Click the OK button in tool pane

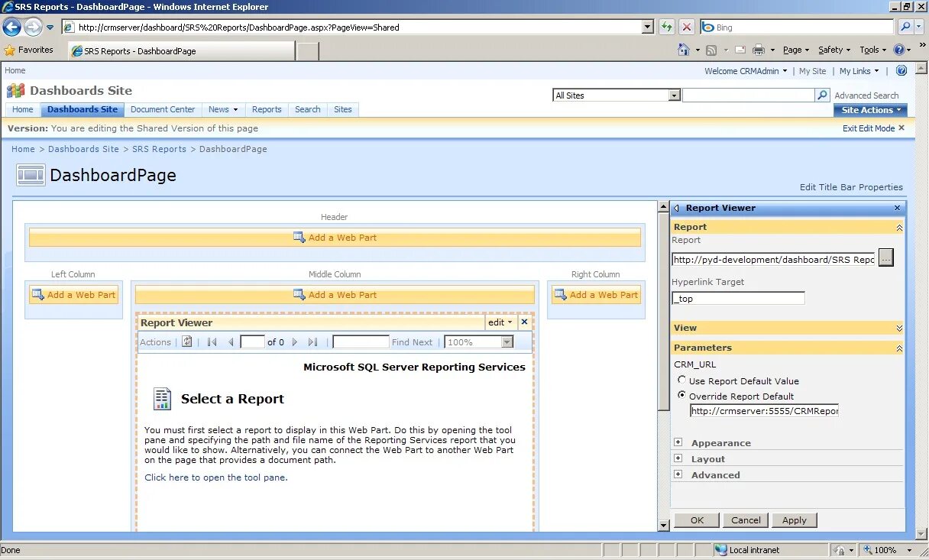click(697, 520)
